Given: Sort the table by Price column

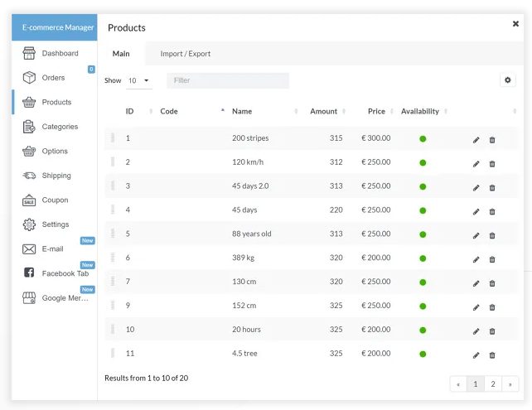Looking at the screenshot, I should pos(377,112).
